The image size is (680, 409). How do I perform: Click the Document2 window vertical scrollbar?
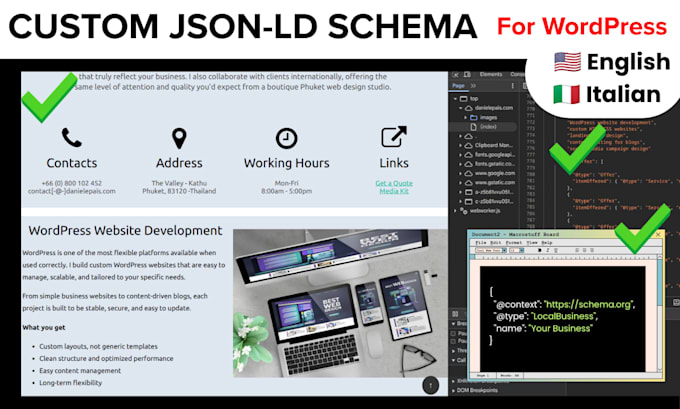point(660,313)
